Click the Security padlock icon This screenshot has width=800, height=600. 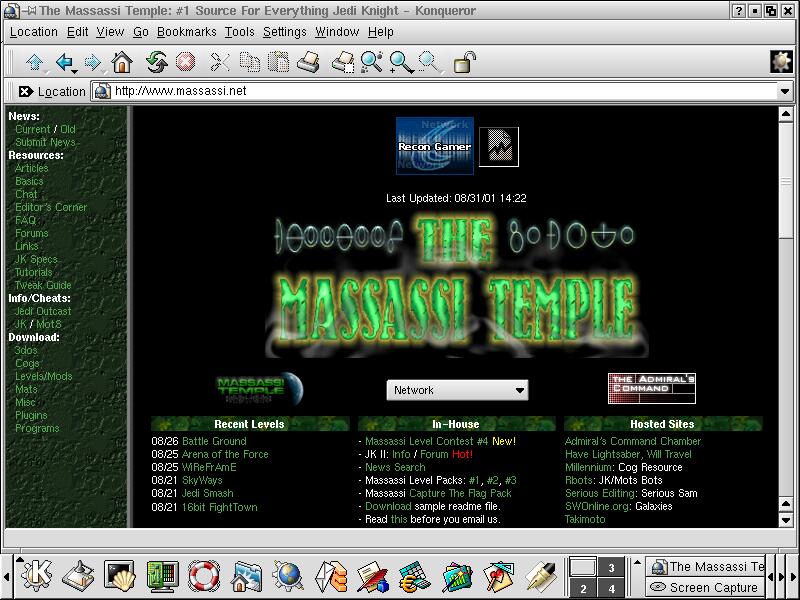click(x=464, y=62)
